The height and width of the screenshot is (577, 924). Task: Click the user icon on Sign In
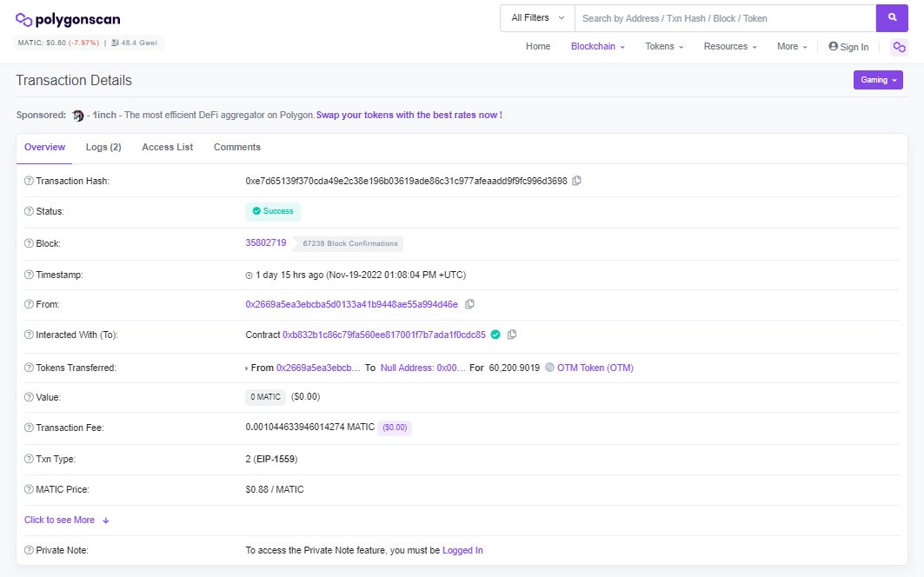coord(834,46)
